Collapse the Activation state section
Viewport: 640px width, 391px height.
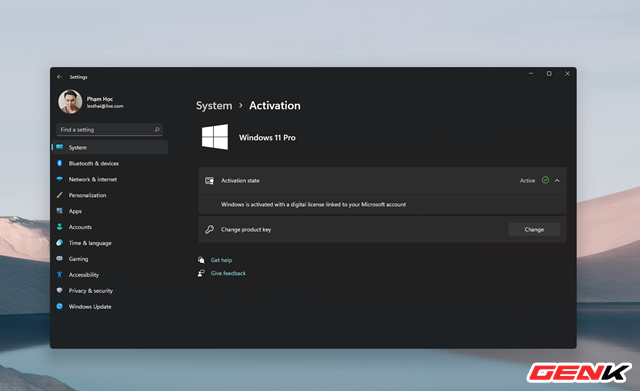click(x=558, y=180)
